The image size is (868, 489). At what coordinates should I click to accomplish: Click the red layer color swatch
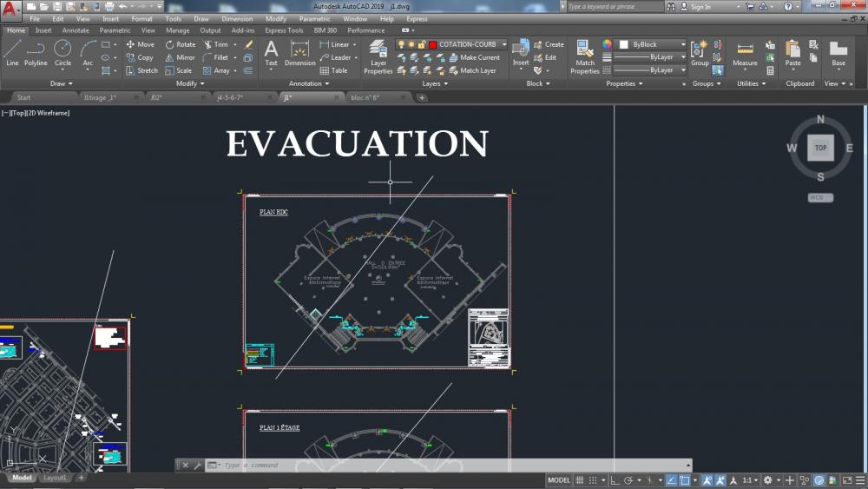click(433, 44)
